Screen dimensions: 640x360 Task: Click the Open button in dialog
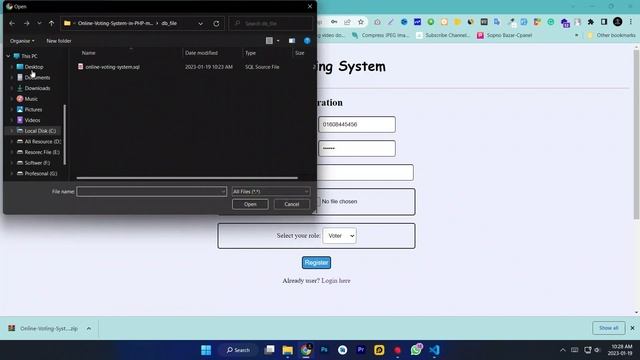250,204
